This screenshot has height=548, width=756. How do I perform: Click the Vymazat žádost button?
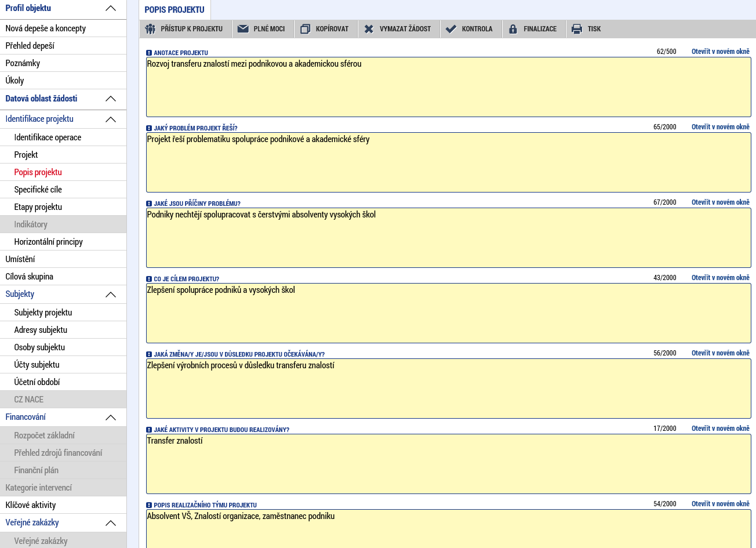click(x=399, y=29)
